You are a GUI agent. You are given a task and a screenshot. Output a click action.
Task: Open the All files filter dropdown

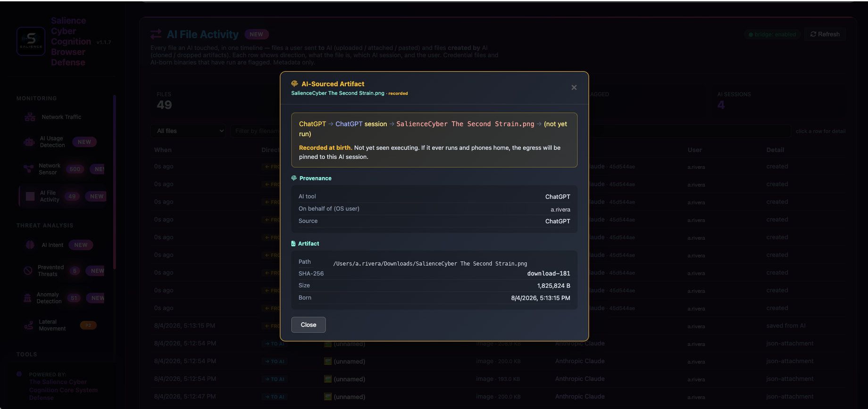[x=188, y=131]
